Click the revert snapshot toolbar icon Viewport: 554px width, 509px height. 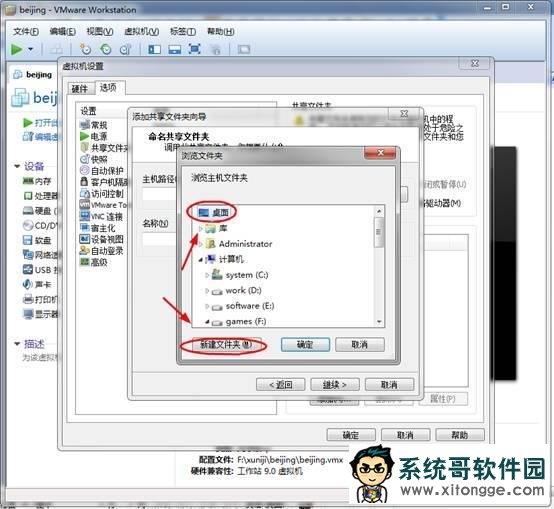pos(106,49)
